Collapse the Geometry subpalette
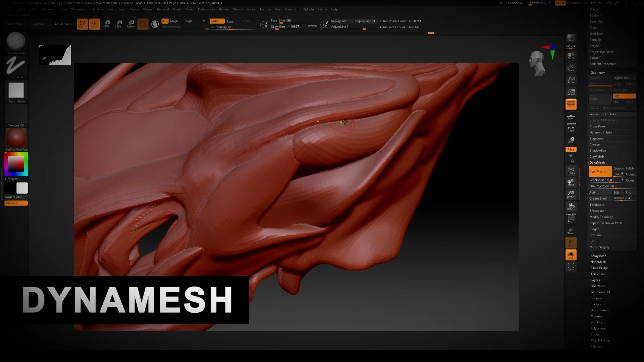 pos(598,72)
